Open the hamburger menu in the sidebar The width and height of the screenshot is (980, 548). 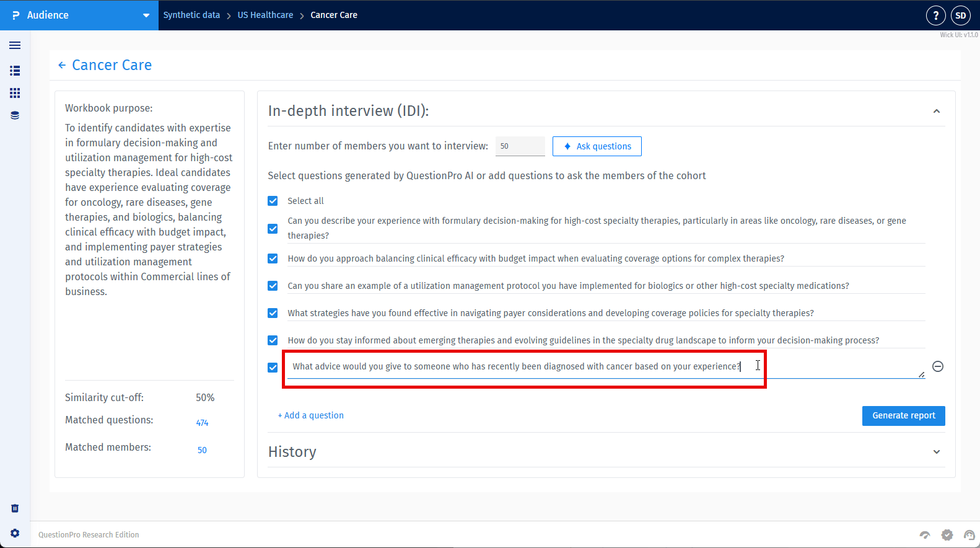(x=15, y=45)
